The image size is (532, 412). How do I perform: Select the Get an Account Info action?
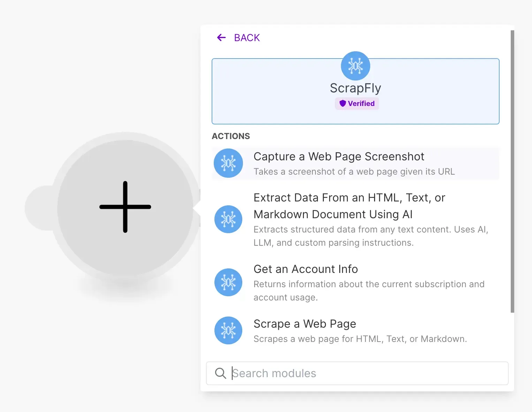[305, 269]
